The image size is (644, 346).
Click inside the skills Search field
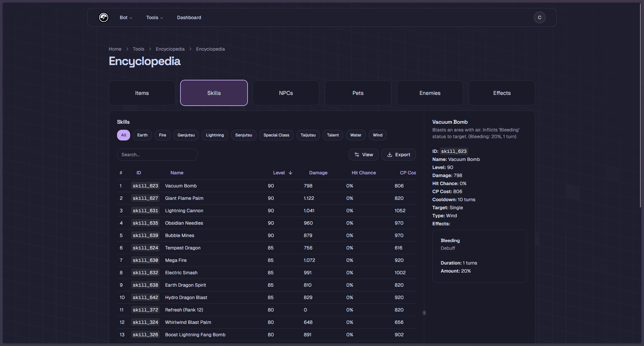(157, 155)
